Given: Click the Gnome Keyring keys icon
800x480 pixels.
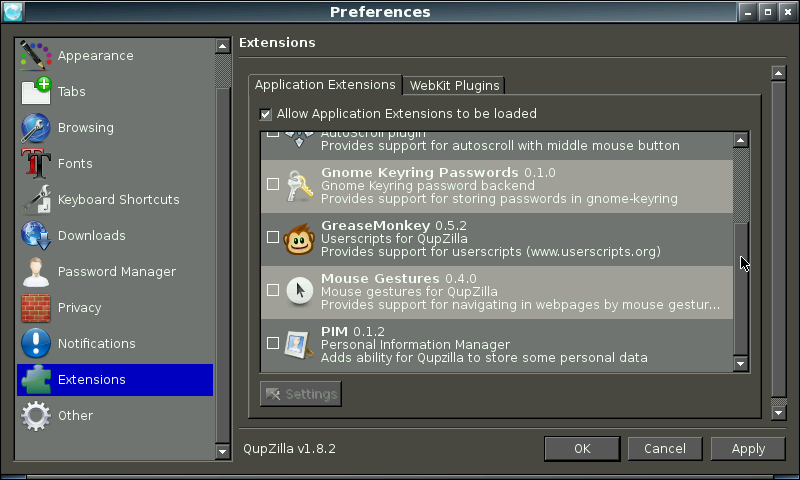Looking at the screenshot, I should point(299,186).
